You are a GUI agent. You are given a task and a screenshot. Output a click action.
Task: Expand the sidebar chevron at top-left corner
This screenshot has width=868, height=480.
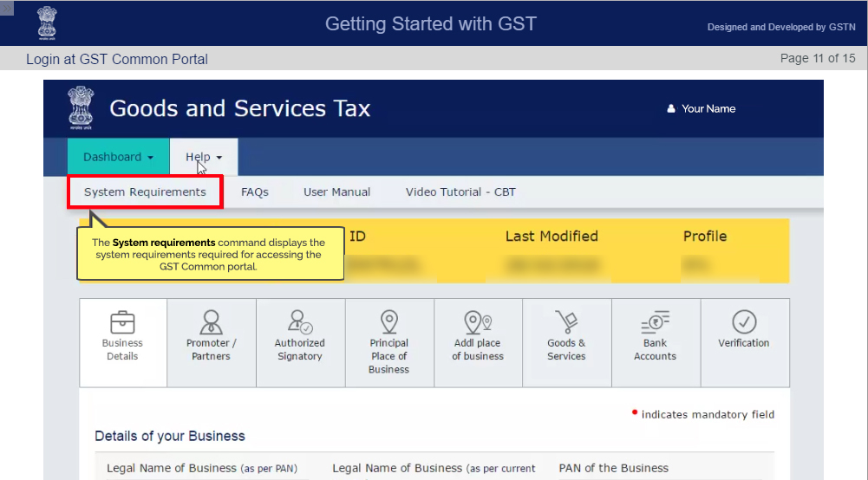click(7, 8)
